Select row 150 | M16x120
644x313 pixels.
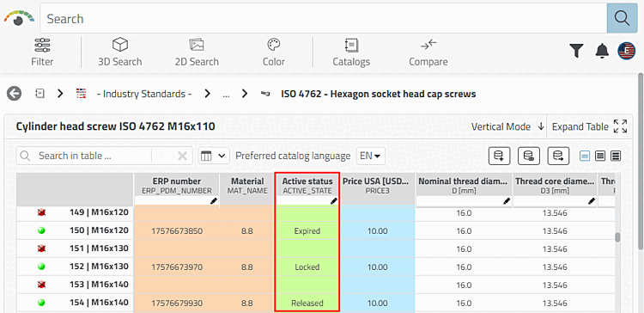pos(99,230)
